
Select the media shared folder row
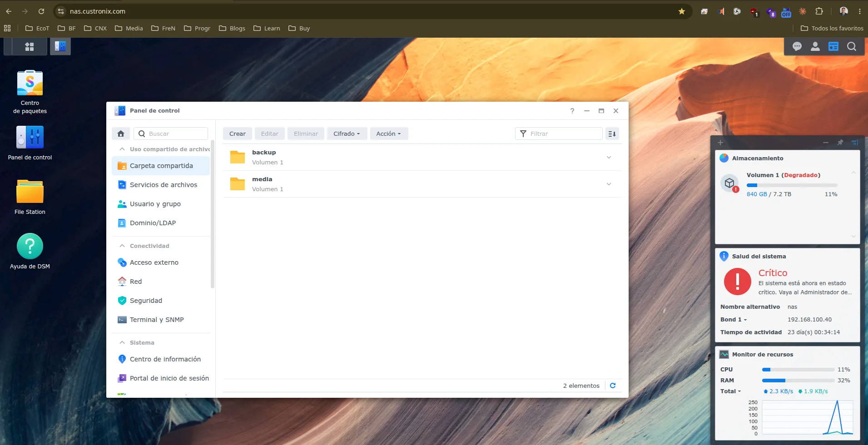pyautogui.click(x=422, y=184)
